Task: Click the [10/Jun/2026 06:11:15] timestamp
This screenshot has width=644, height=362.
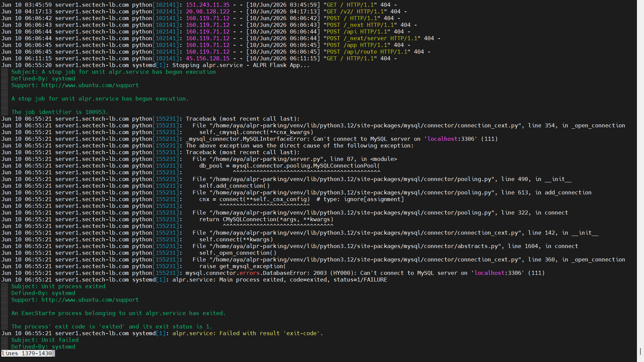Action: [283, 58]
